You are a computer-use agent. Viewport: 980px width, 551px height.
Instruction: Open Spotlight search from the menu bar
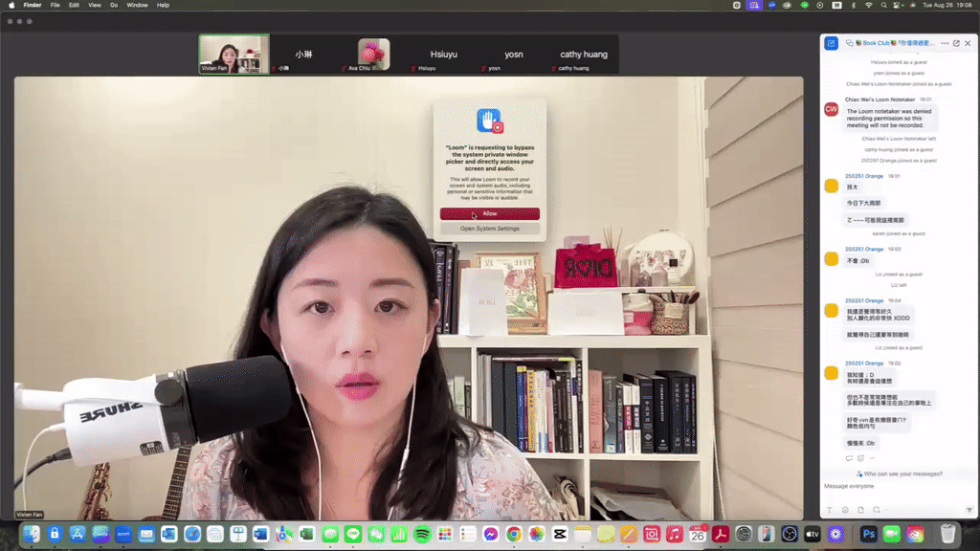click(884, 6)
